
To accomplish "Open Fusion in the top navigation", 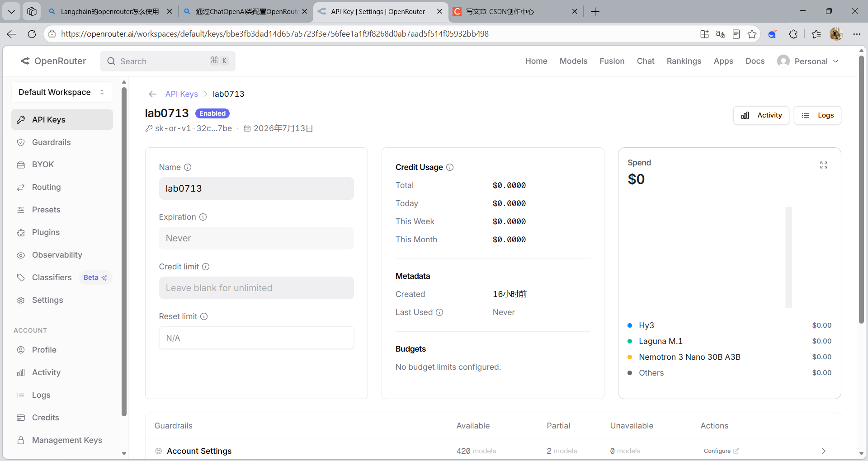I will click(612, 61).
